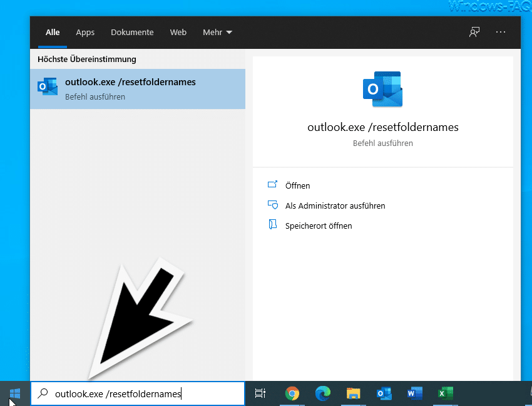The width and height of the screenshot is (532, 406).
Task: Open the three-dots options menu
Action: click(x=501, y=32)
